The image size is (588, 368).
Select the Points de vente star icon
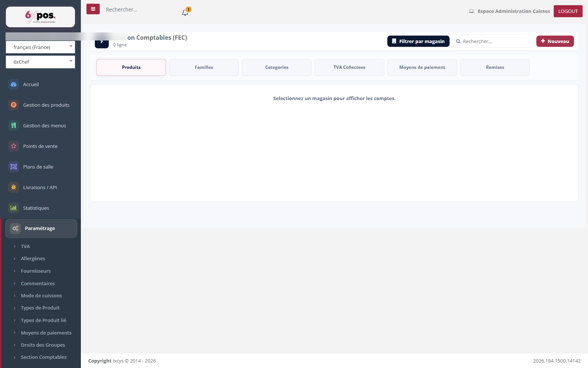14,146
